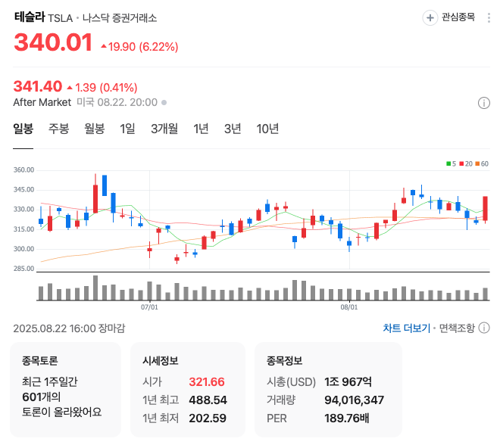Click the 285.00 y-axis price label
Viewport: 500px width, 448px height.
[23, 269]
